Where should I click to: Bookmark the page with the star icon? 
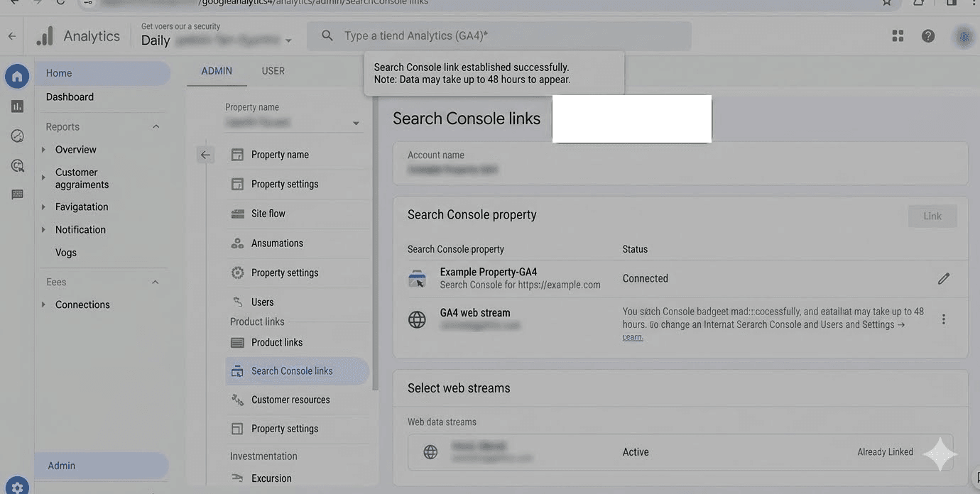tap(887, 2)
